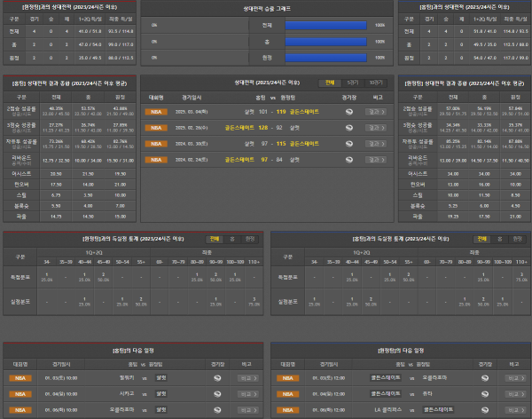Click NBA badge on 2025.03.04 matchup row
The image size is (532, 419).
tap(156, 111)
